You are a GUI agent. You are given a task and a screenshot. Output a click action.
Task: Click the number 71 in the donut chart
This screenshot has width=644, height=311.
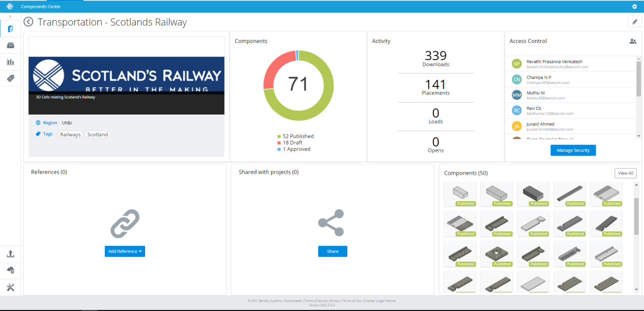coord(298,84)
